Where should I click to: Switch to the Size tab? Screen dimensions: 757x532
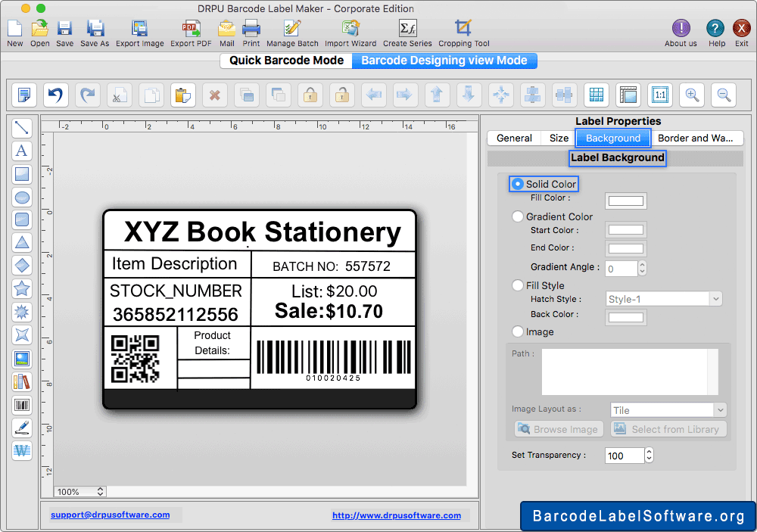(559, 138)
